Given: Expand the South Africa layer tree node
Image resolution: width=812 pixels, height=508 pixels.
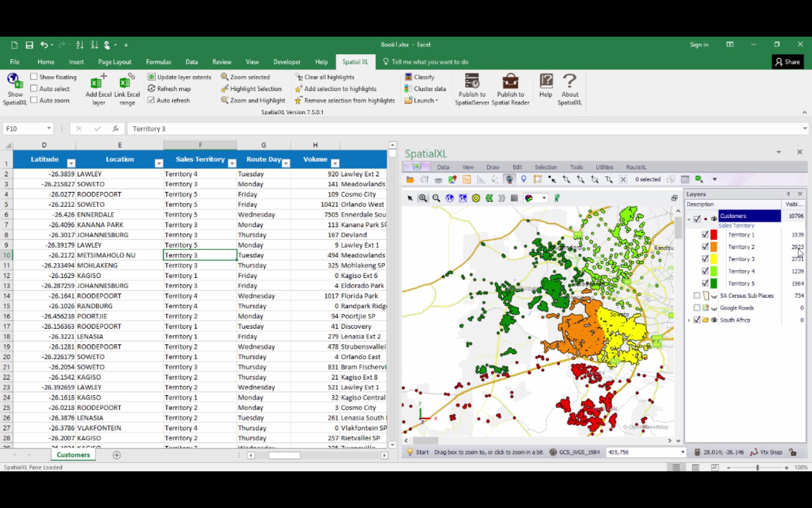Looking at the screenshot, I should pos(689,320).
